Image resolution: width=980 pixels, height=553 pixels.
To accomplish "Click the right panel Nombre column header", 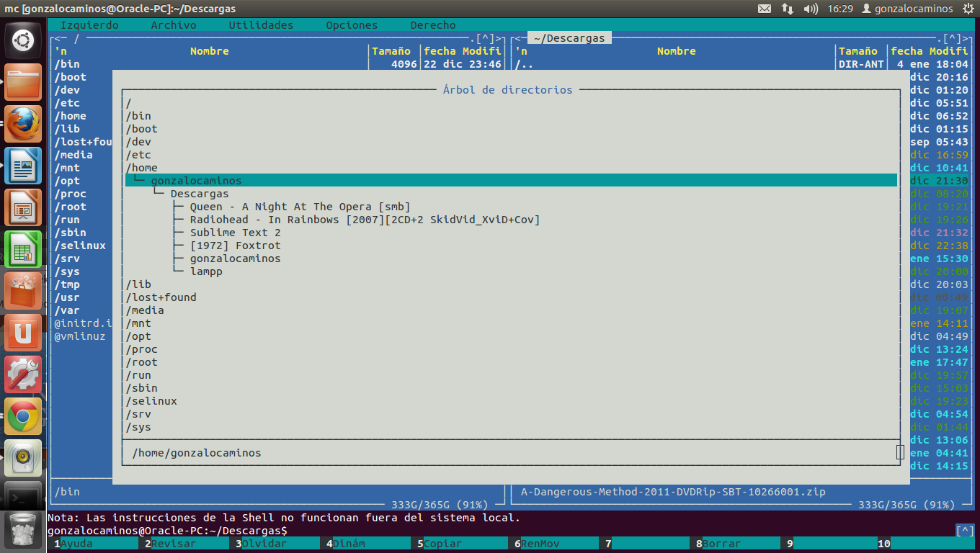I will click(677, 51).
